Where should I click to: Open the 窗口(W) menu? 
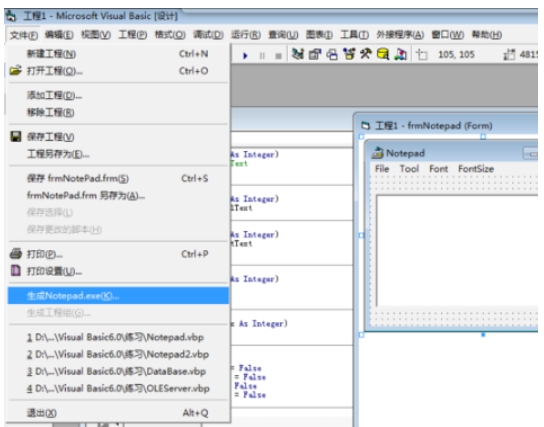(448, 35)
